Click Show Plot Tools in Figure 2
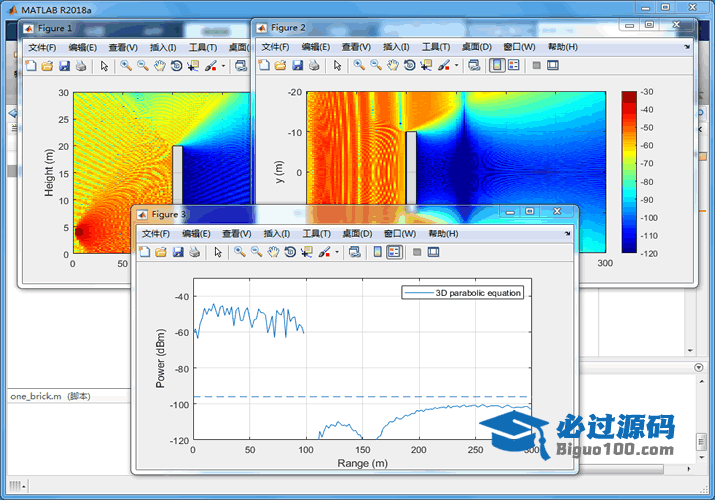This screenshot has height=500, width=715. [x=553, y=65]
